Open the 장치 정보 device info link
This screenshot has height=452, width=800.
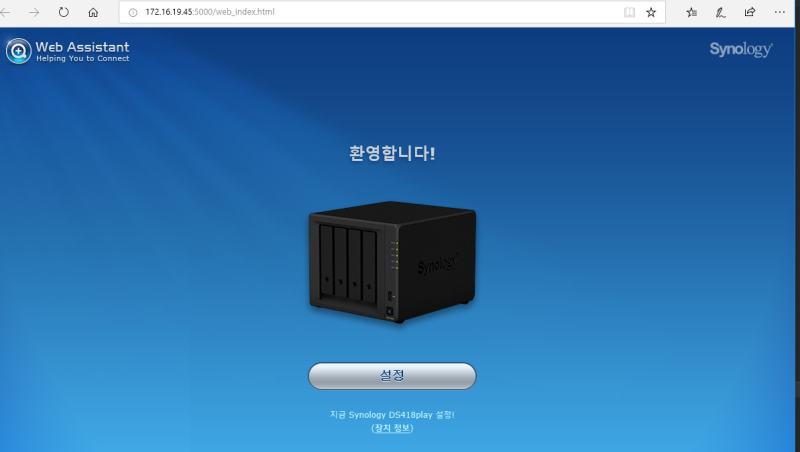(x=392, y=428)
